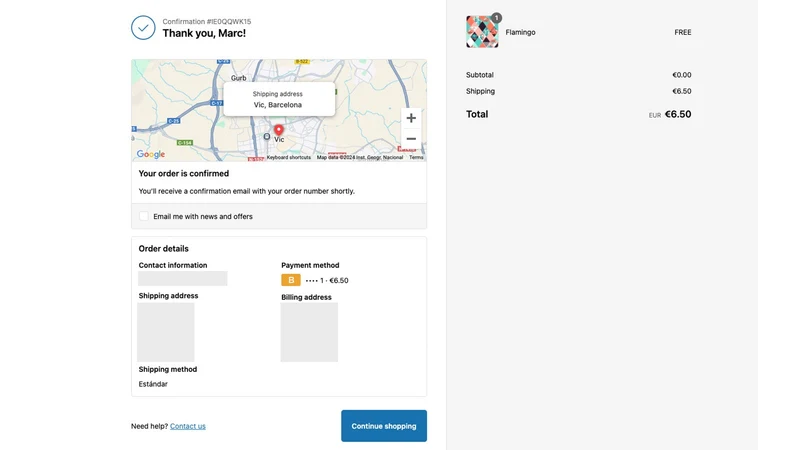The width and height of the screenshot is (800, 450).
Task: Click the Total €6.50 amount
Action: tap(678, 114)
